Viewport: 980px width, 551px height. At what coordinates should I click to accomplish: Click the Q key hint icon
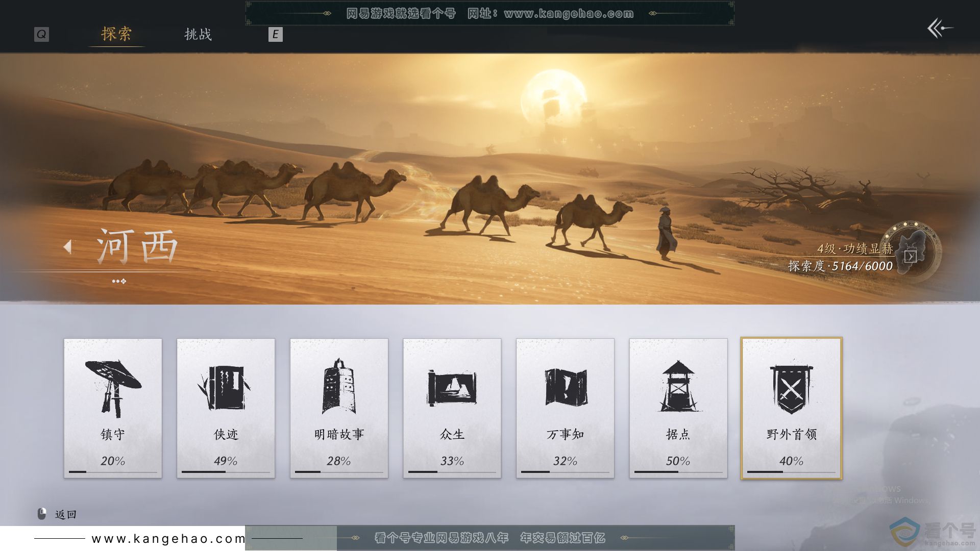click(41, 34)
